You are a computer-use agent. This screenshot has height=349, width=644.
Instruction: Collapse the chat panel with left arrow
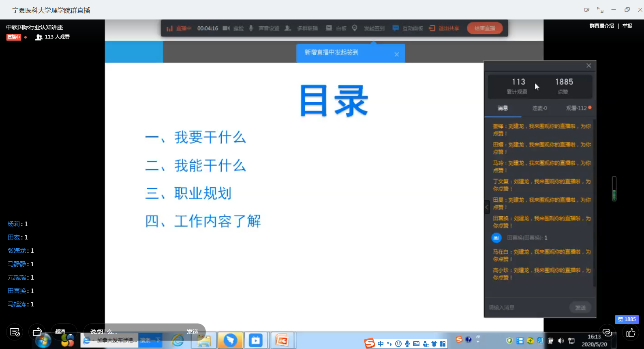click(487, 207)
